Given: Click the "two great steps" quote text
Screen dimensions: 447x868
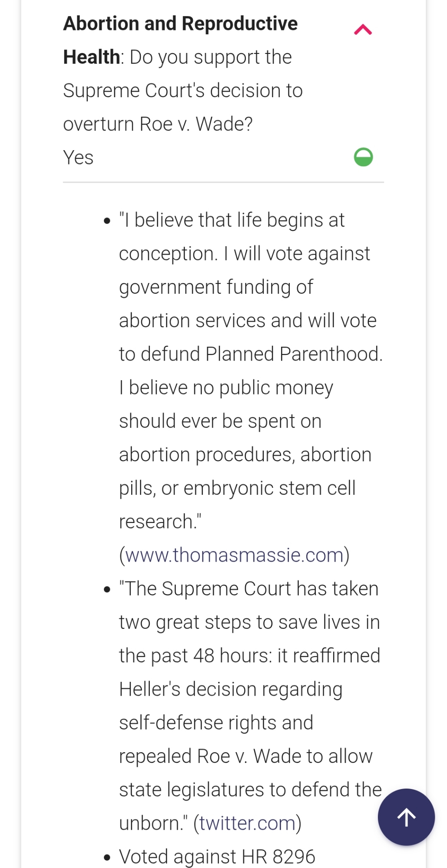Looking at the screenshot, I should coord(249,622).
